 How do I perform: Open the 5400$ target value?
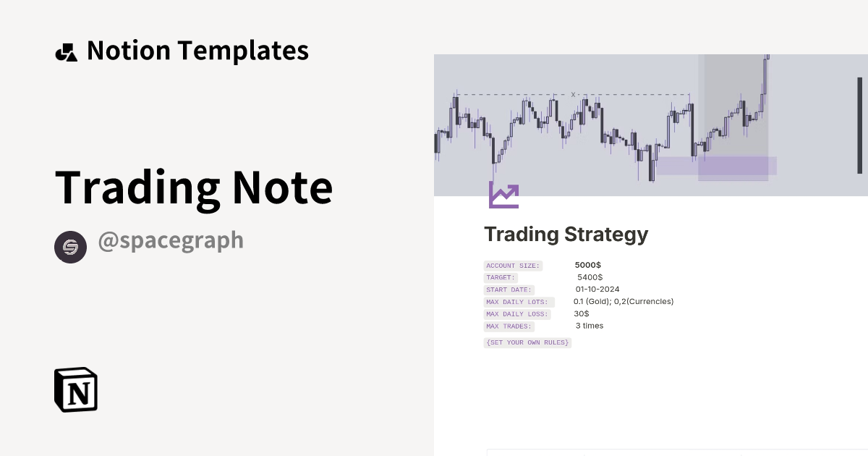click(589, 277)
